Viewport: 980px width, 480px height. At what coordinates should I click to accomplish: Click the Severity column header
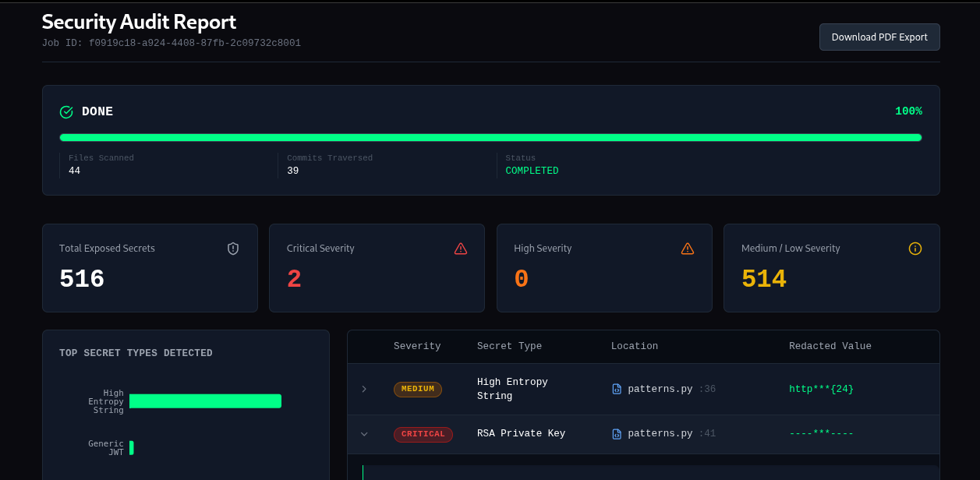417,346
